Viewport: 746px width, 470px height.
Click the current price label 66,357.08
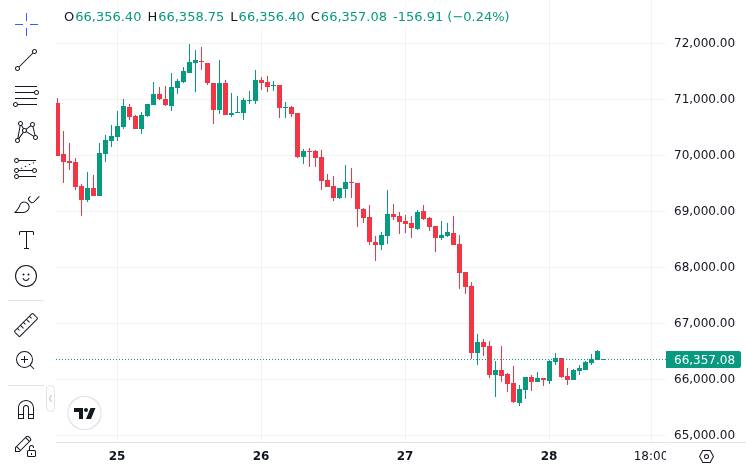(x=704, y=360)
